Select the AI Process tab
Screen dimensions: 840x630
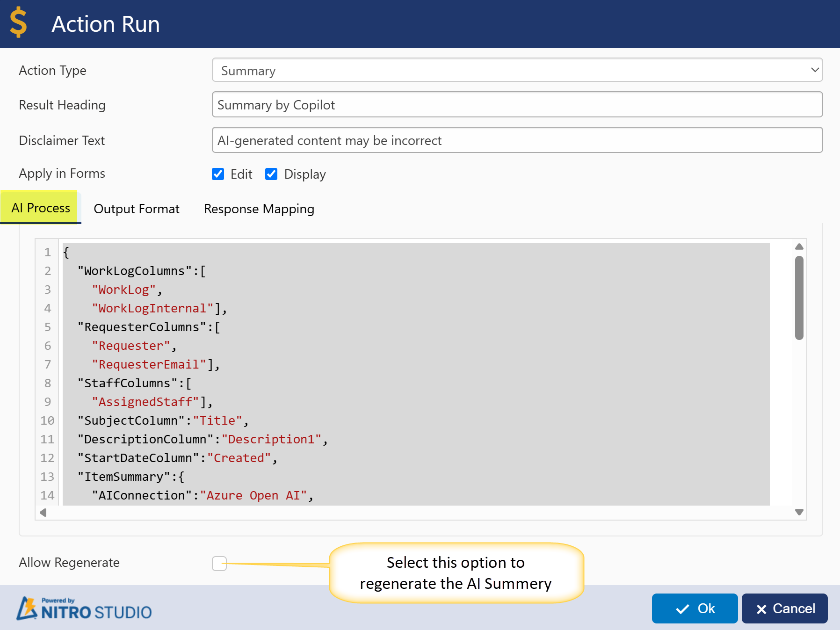click(x=41, y=208)
